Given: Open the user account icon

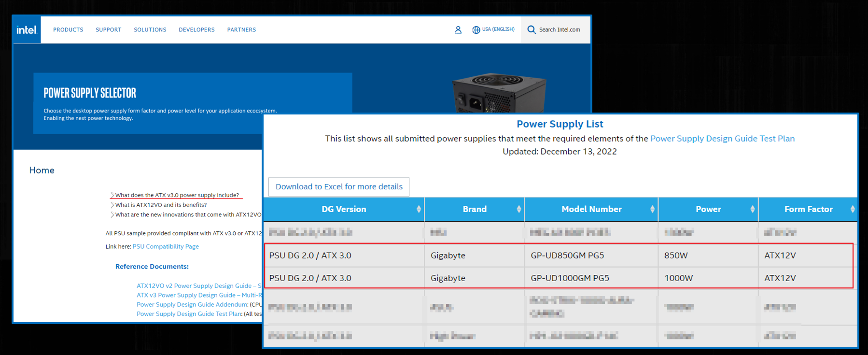Looking at the screenshot, I should click(458, 30).
